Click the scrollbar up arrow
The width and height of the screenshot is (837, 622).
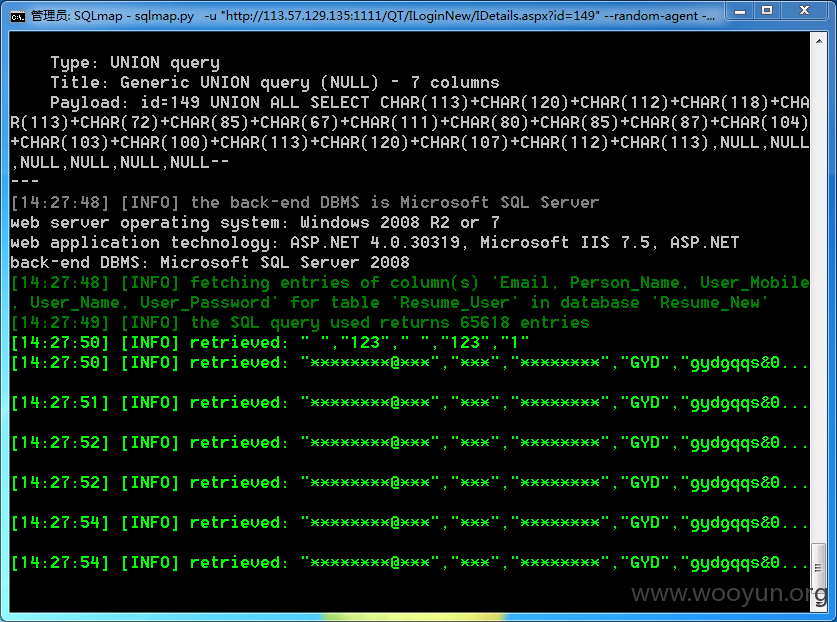click(819, 41)
